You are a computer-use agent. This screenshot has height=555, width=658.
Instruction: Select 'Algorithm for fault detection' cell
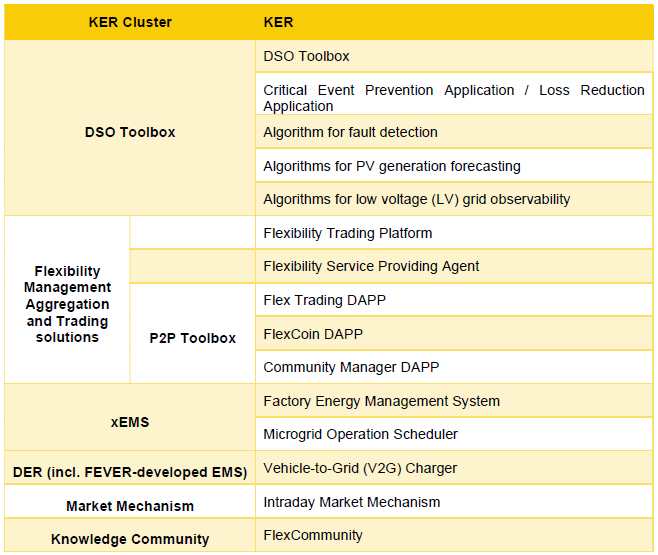coord(454,132)
